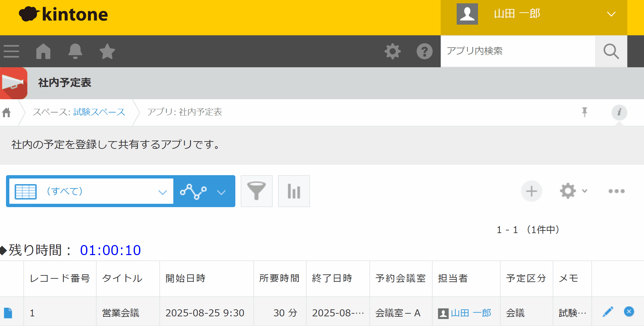Click the アプリ内検索 search field
Image resolution: width=644 pixels, height=326 pixels.
pyautogui.click(x=518, y=51)
